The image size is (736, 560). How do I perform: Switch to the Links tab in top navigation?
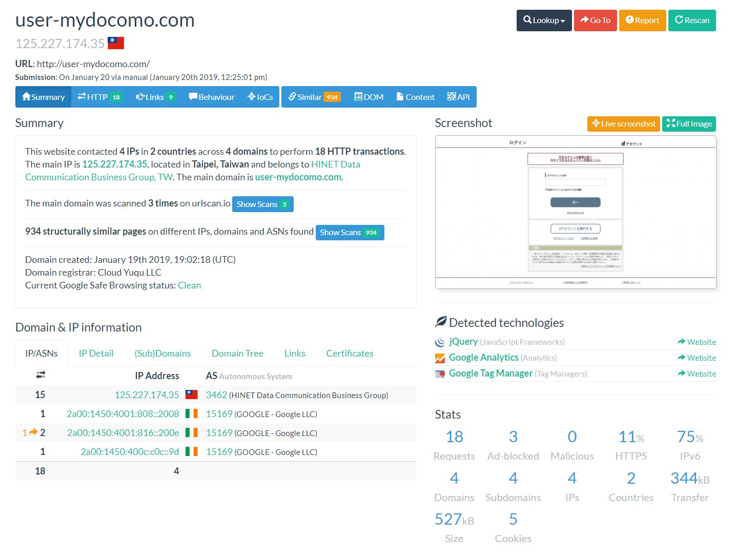click(156, 97)
